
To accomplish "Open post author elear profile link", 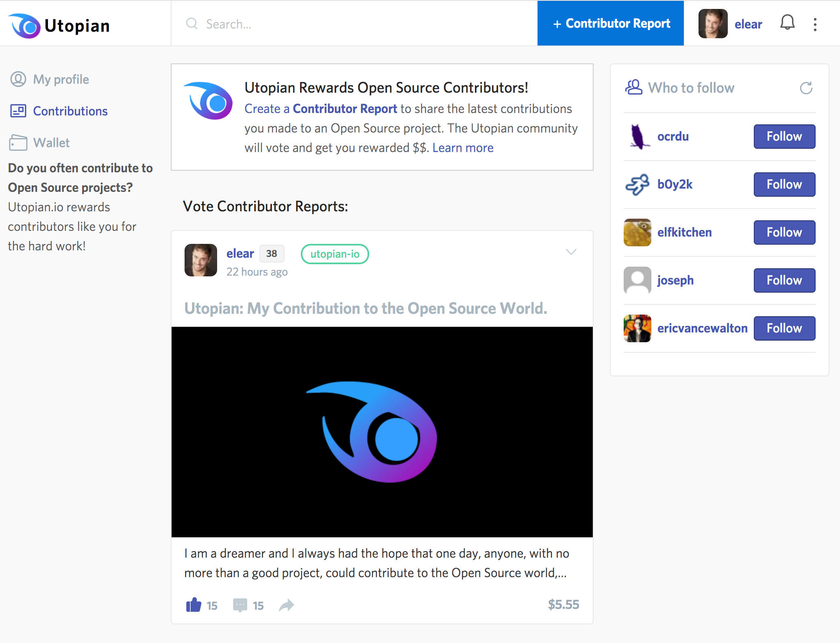I will pos(240,253).
